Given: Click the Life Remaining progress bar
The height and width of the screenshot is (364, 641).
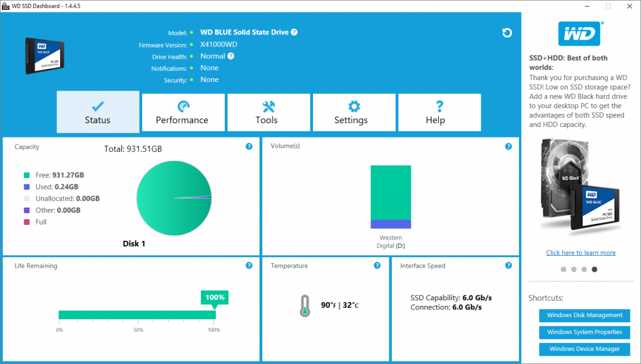Looking at the screenshot, I should 137,315.
